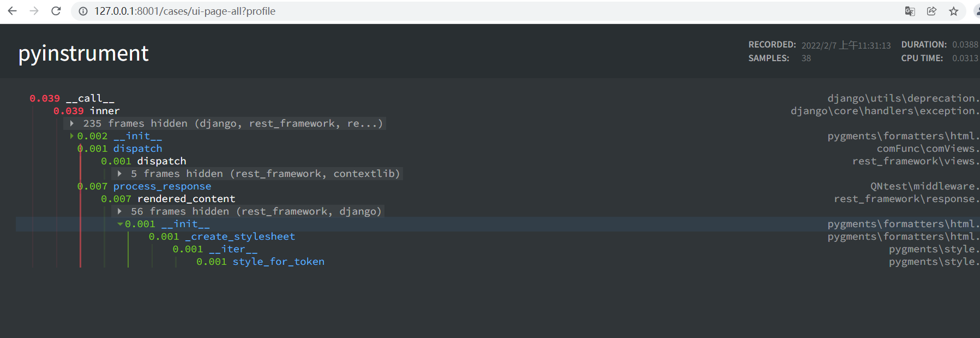Click comFunc\comViews path
The image size is (980, 338).
pyautogui.click(x=928, y=149)
